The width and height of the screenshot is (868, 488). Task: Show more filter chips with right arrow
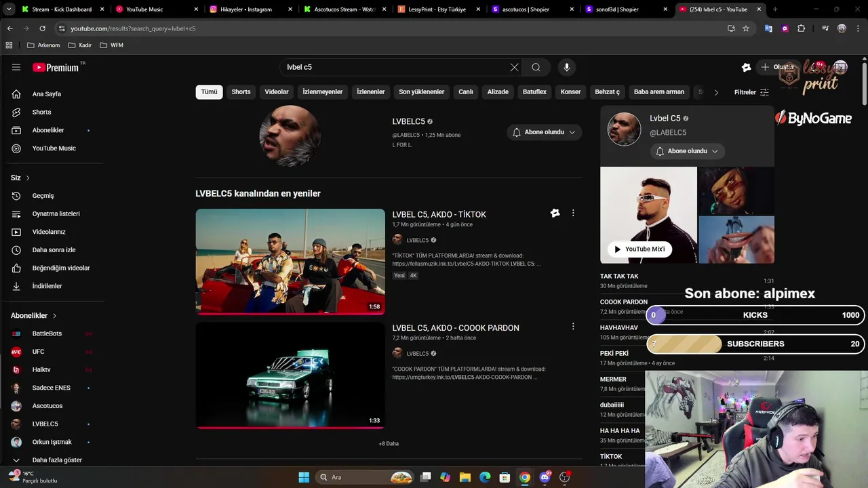(x=716, y=92)
